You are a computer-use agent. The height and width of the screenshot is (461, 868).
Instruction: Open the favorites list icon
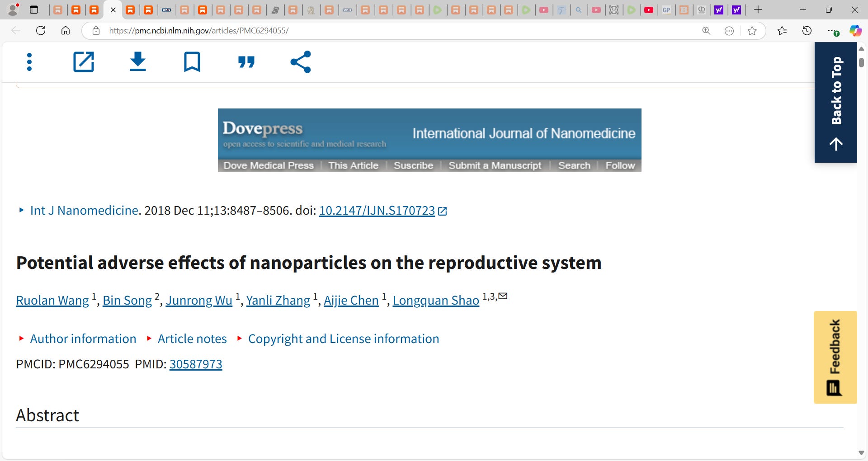pos(782,31)
